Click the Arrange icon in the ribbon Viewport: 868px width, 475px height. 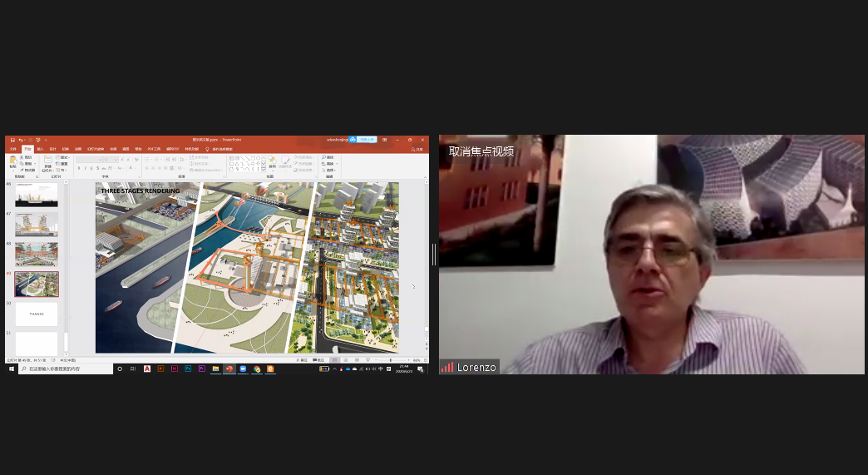[272, 161]
